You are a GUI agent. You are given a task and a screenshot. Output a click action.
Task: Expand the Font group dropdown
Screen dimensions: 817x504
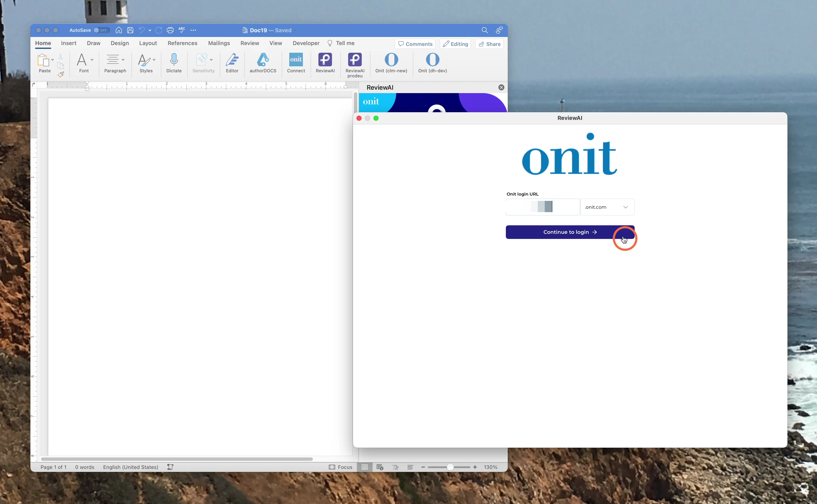pos(92,60)
